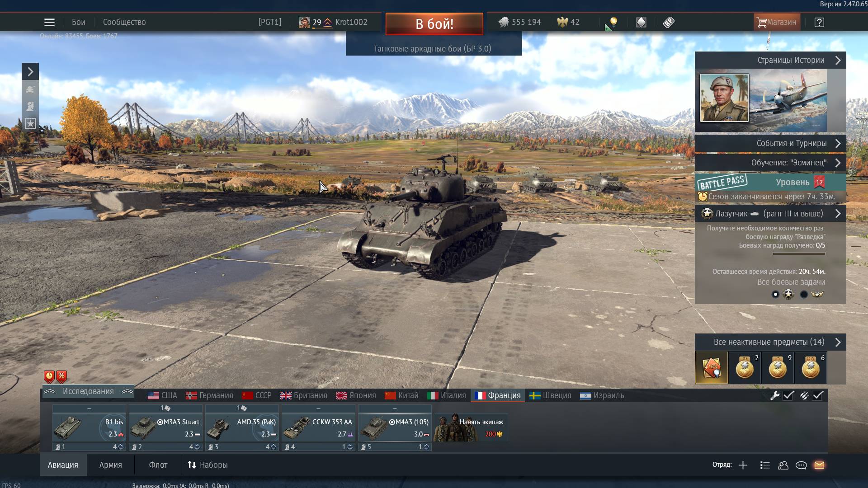This screenshot has height=488, width=868.
Task: Select the Германия nation tab
Action: (210, 395)
